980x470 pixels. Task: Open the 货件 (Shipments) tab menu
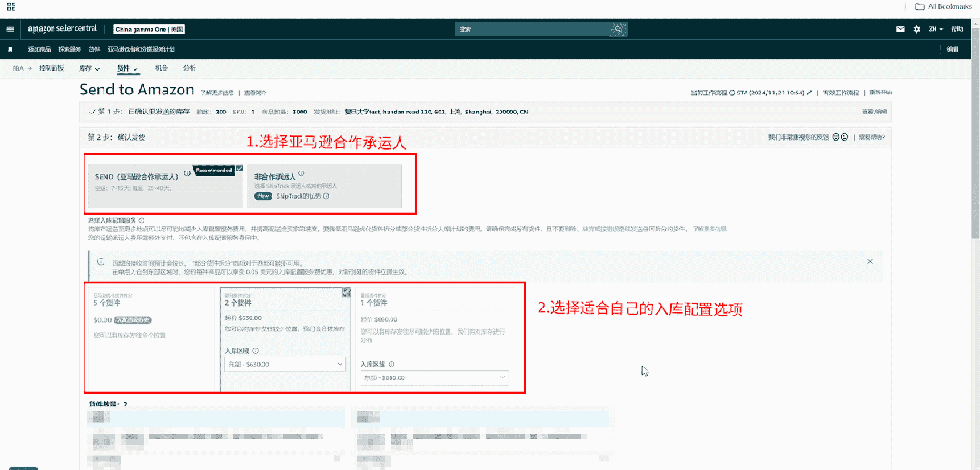126,69
